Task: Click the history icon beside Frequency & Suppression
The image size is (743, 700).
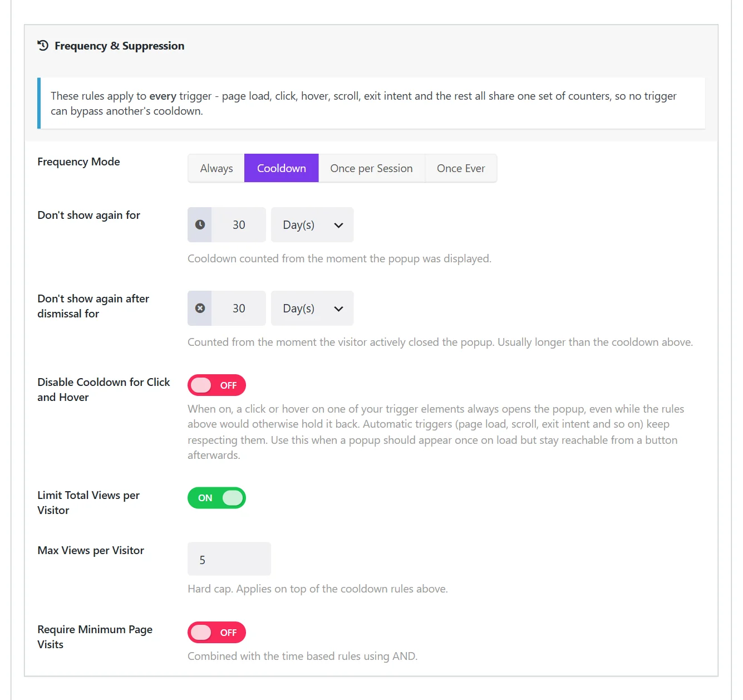Action: 43,46
